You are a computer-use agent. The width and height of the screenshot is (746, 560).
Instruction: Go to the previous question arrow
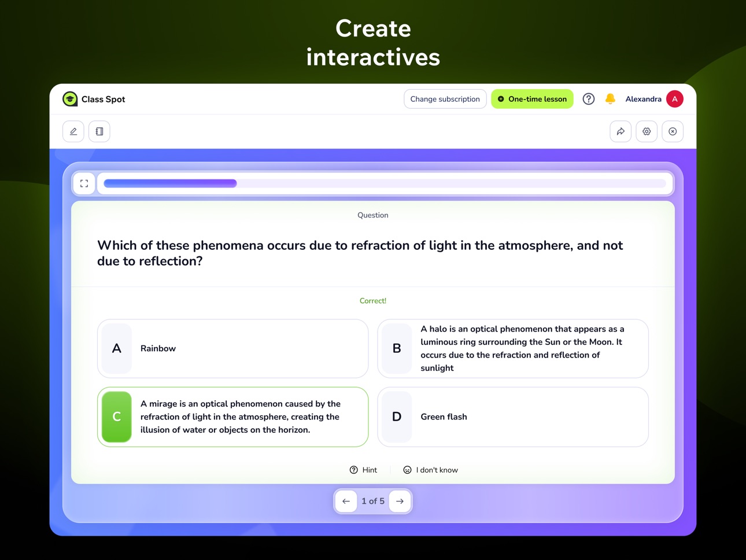click(346, 501)
